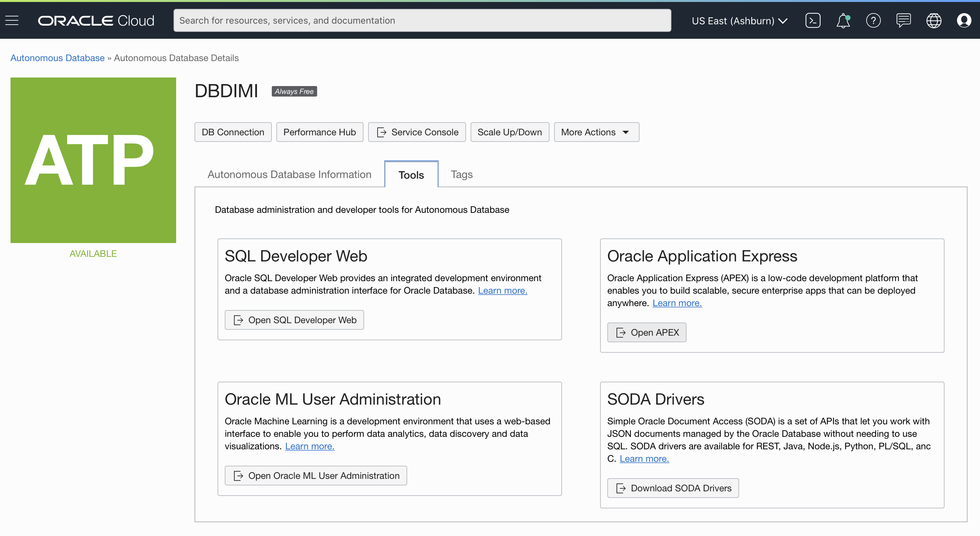The image size is (980, 536).
Task: Download SODA Drivers
Action: click(673, 488)
